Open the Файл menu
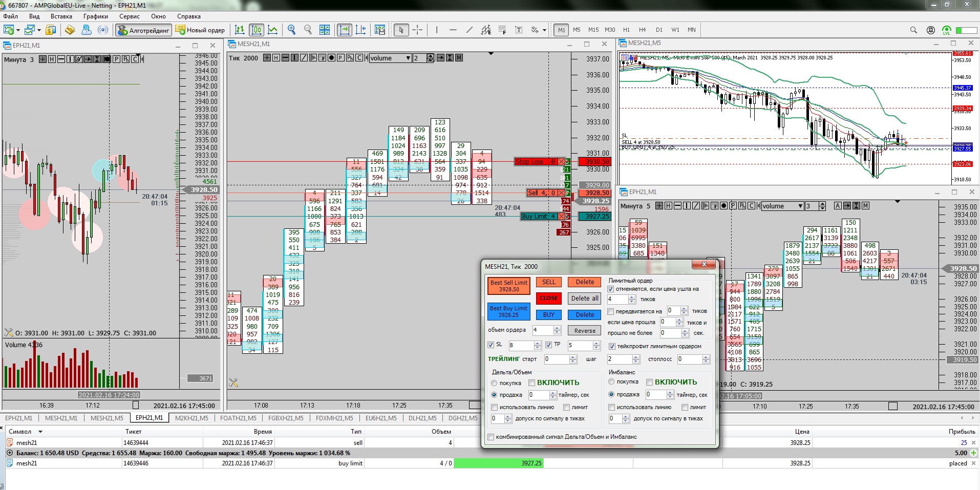980x490 pixels. (x=10, y=16)
